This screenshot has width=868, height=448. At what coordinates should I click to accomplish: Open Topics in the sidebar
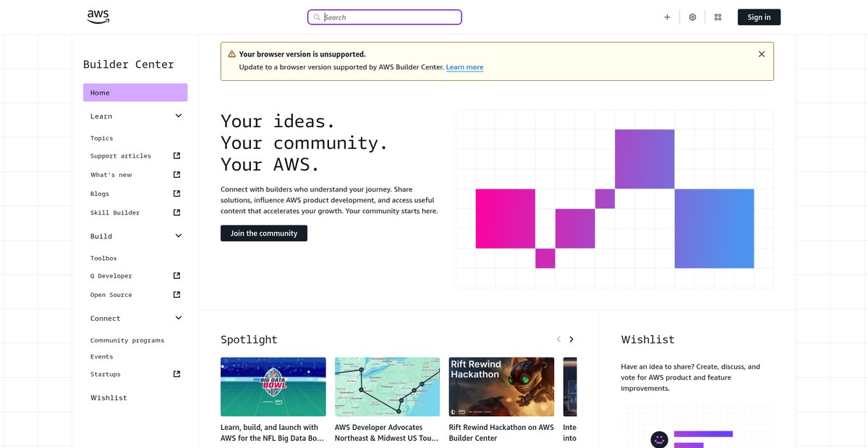(102, 138)
